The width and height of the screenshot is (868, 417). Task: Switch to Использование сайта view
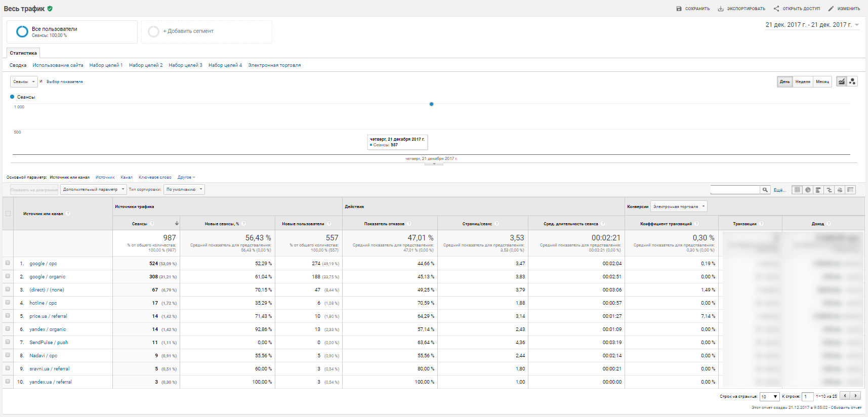click(58, 65)
